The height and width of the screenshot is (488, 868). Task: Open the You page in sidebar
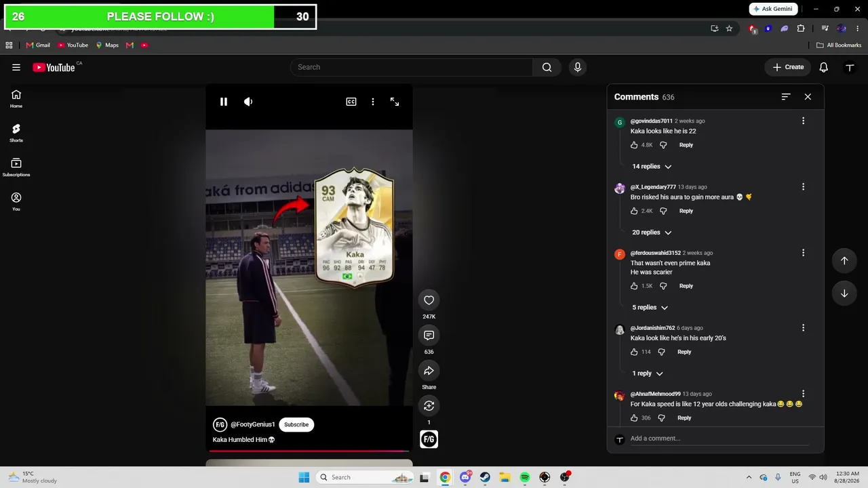16,201
